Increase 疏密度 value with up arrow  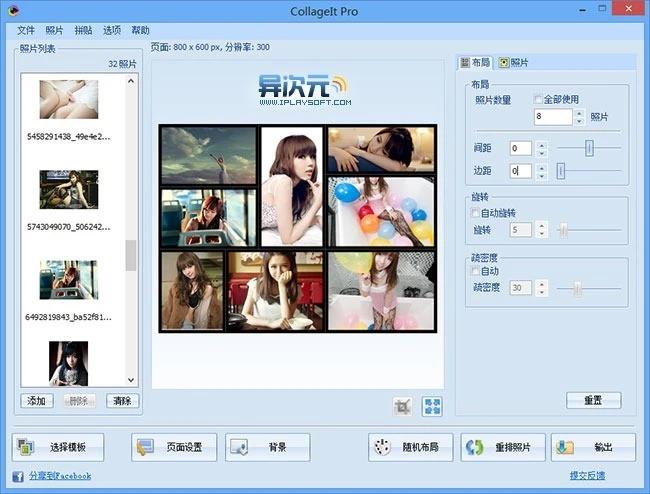[541, 284]
